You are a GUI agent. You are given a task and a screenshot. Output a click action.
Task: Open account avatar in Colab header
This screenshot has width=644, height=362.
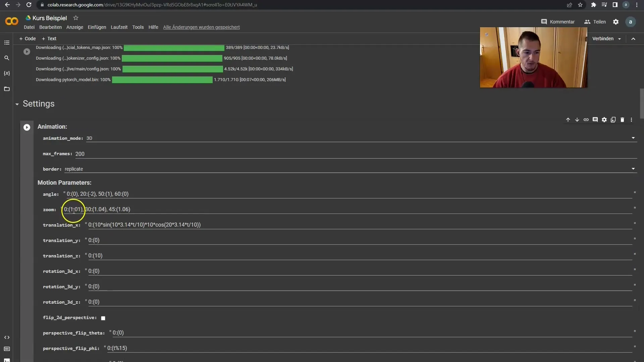click(631, 22)
